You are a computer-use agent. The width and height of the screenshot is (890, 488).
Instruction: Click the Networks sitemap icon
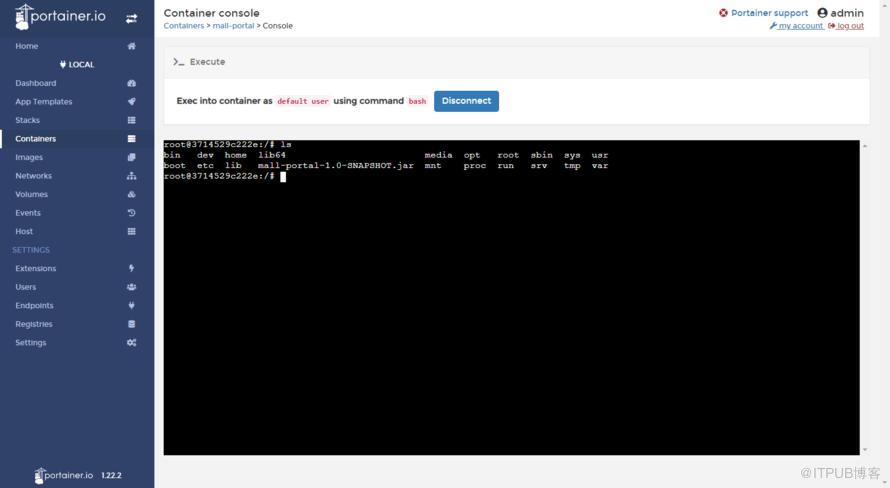132,176
